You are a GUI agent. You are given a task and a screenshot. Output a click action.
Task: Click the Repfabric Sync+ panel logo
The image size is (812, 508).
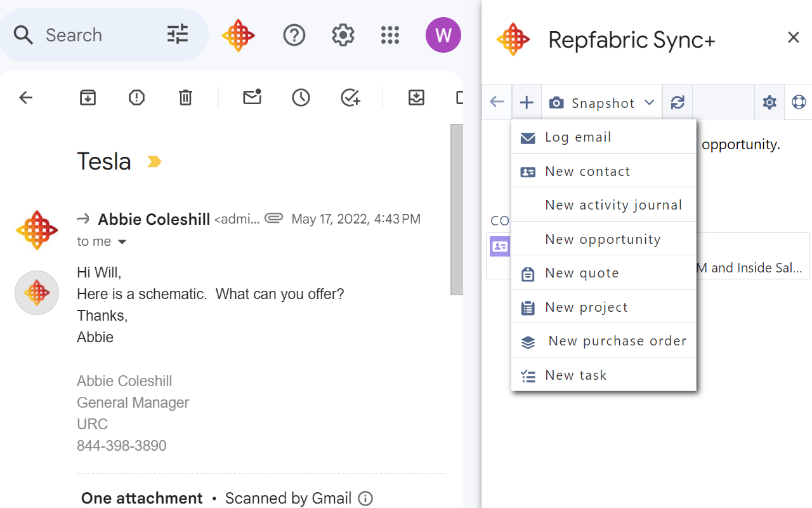click(513, 39)
